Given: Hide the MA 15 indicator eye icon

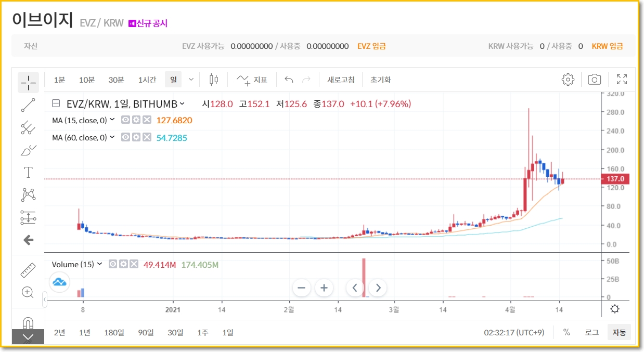Looking at the screenshot, I should pyautogui.click(x=125, y=120).
